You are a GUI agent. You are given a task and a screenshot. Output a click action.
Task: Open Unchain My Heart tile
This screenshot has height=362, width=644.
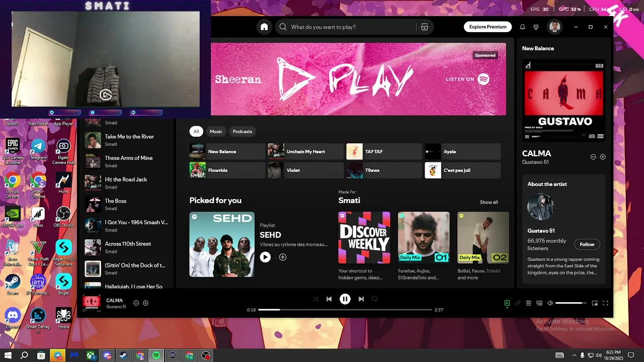click(305, 151)
